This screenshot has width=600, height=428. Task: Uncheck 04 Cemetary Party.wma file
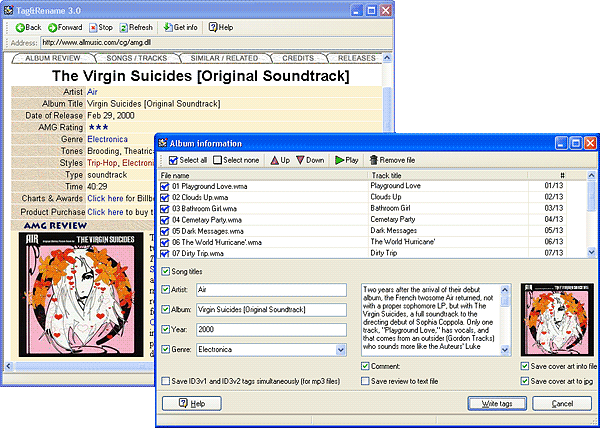pyautogui.click(x=165, y=220)
